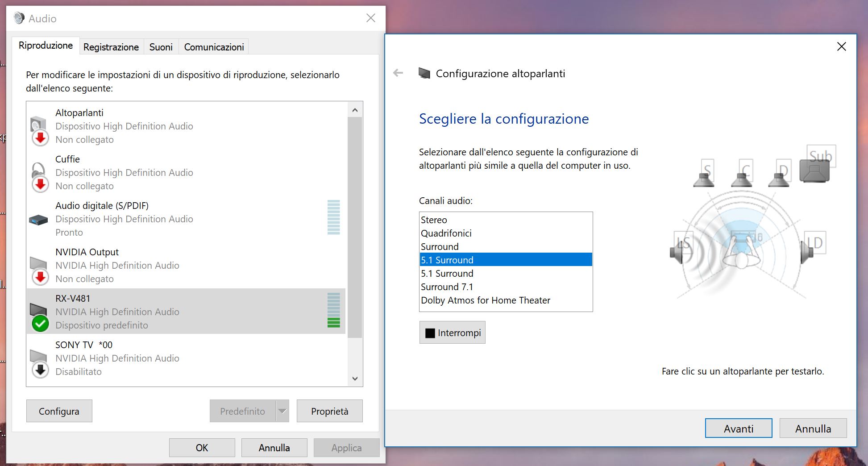This screenshot has width=868, height=466.
Task: Test the left side surround speaker
Action: pos(681,248)
